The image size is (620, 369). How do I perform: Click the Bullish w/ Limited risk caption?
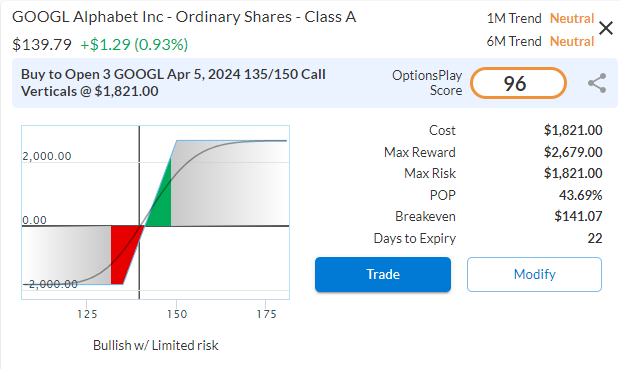tap(155, 345)
